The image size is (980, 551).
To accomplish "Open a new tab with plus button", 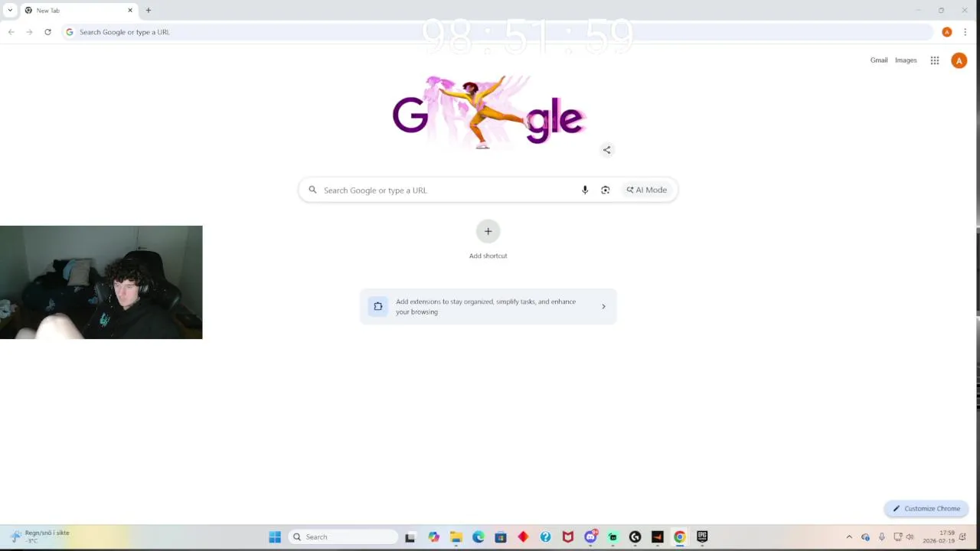I will 149,10.
